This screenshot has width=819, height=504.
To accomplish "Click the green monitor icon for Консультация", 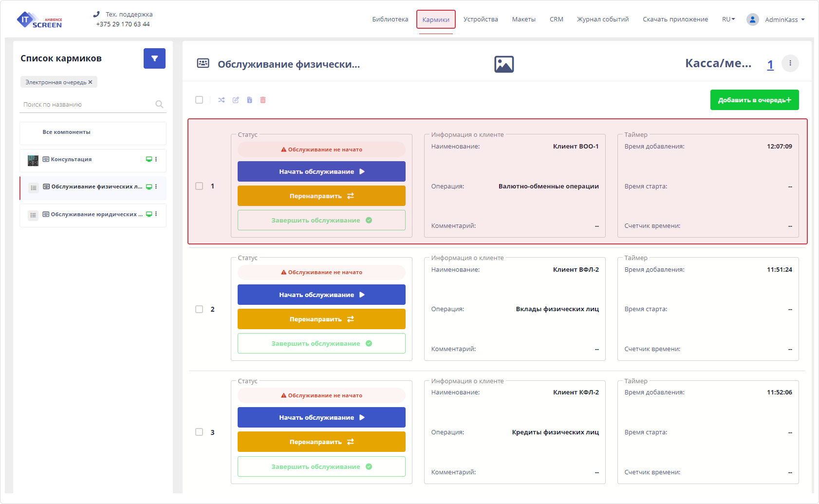I will click(x=149, y=159).
